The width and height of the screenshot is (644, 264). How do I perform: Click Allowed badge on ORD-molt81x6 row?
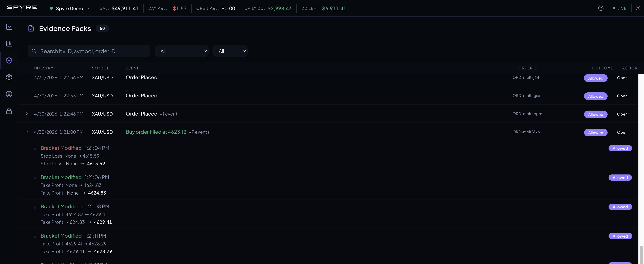(x=596, y=133)
